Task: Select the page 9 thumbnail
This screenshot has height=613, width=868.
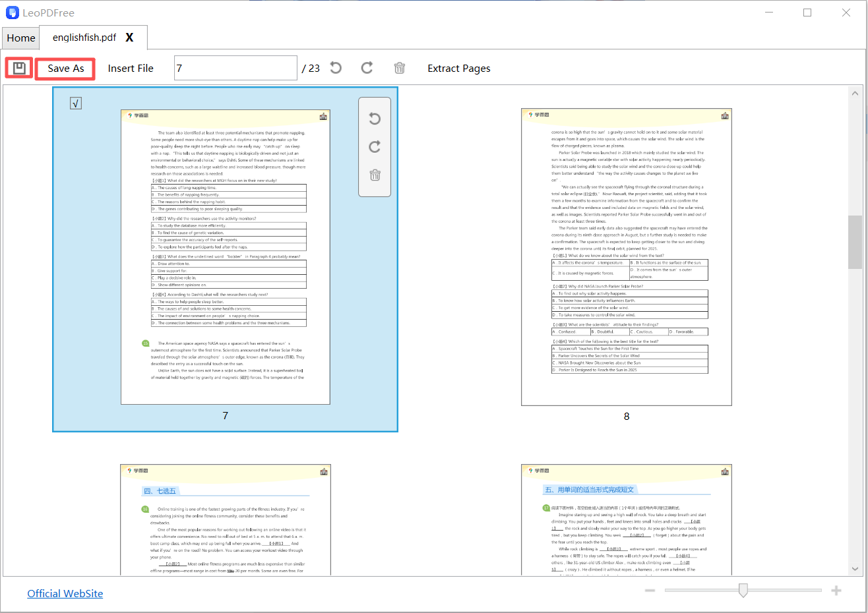Action: click(225, 521)
